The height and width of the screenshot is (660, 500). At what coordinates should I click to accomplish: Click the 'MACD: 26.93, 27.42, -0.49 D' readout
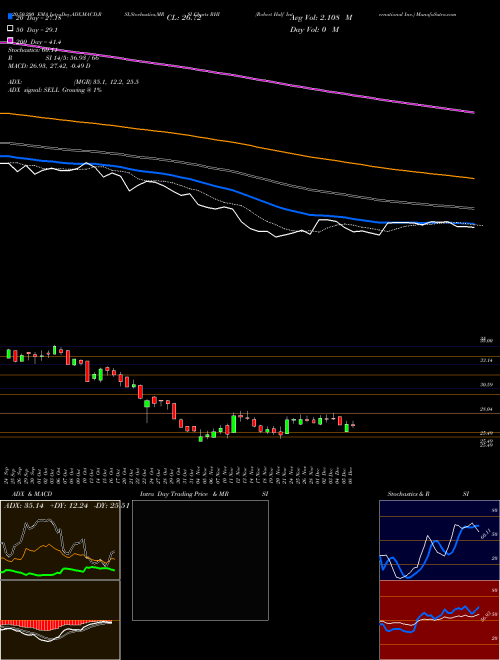pos(49,66)
